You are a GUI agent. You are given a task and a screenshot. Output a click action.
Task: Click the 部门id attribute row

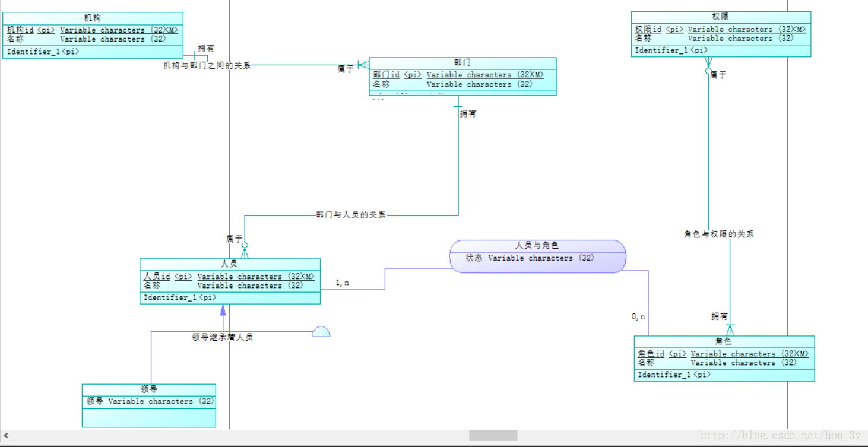pos(458,75)
